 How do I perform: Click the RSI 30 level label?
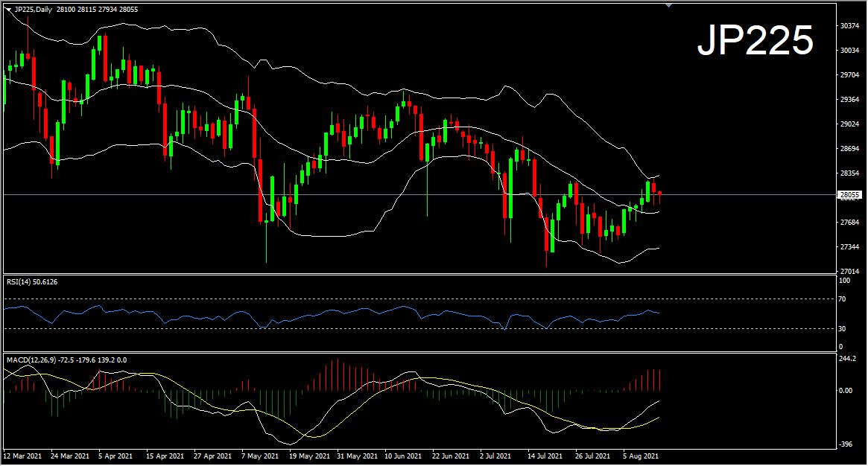click(x=843, y=328)
